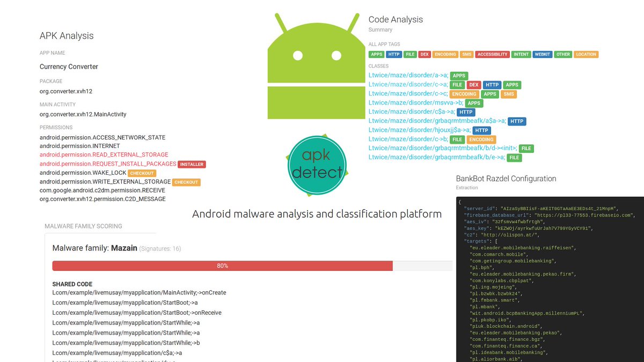644x362 pixels.
Task: Click FILE tag beside class b/e->a;
Action: point(515,158)
